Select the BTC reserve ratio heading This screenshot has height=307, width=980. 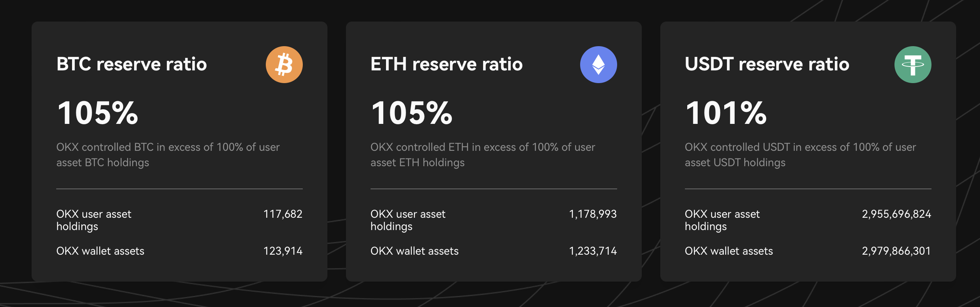point(132,64)
